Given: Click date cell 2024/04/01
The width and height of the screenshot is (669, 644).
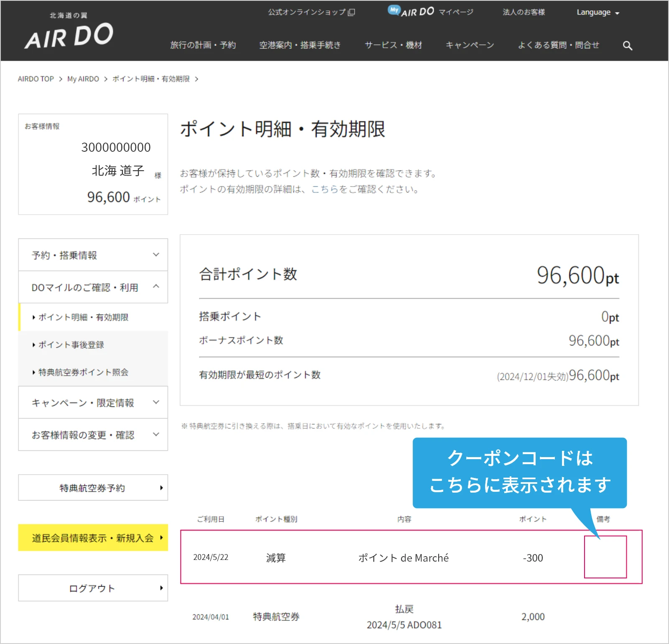Looking at the screenshot, I should [211, 617].
